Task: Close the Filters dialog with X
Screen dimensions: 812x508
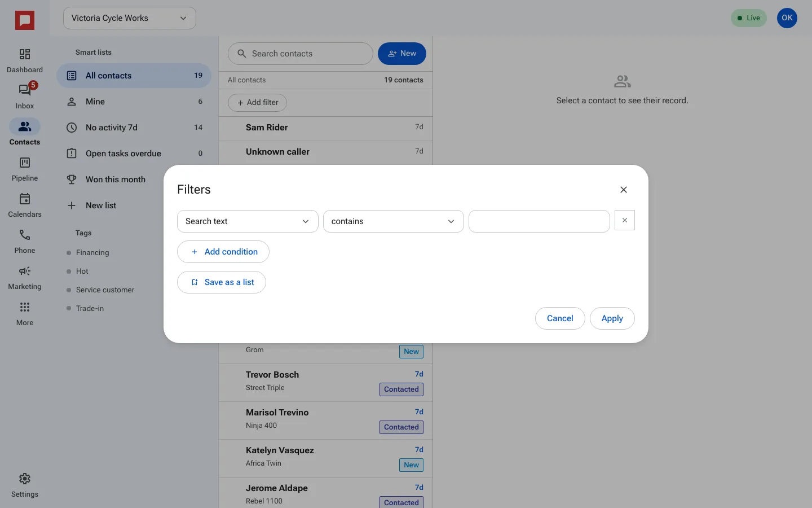Action: tap(624, 190)
